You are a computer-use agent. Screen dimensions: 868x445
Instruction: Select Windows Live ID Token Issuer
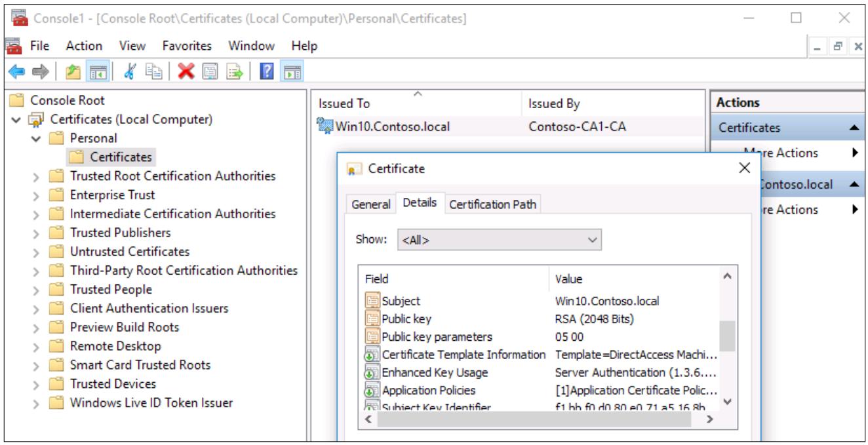pos(151,403)
